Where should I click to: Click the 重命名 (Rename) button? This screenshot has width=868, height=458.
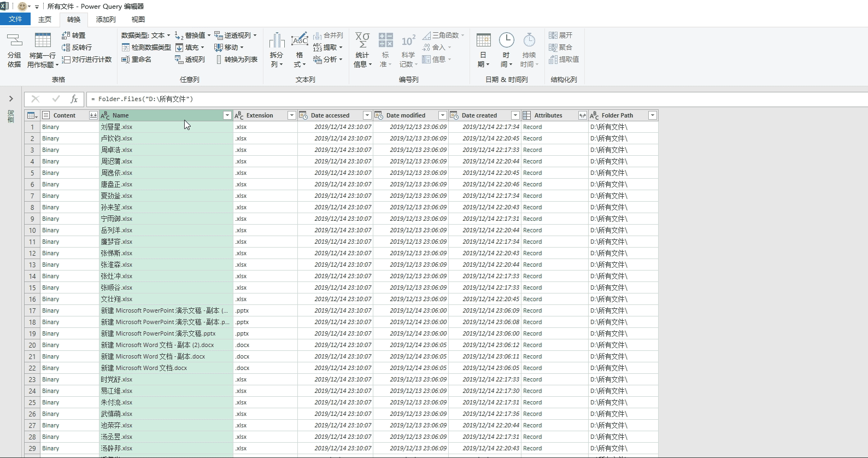click(x=137, y=60)
